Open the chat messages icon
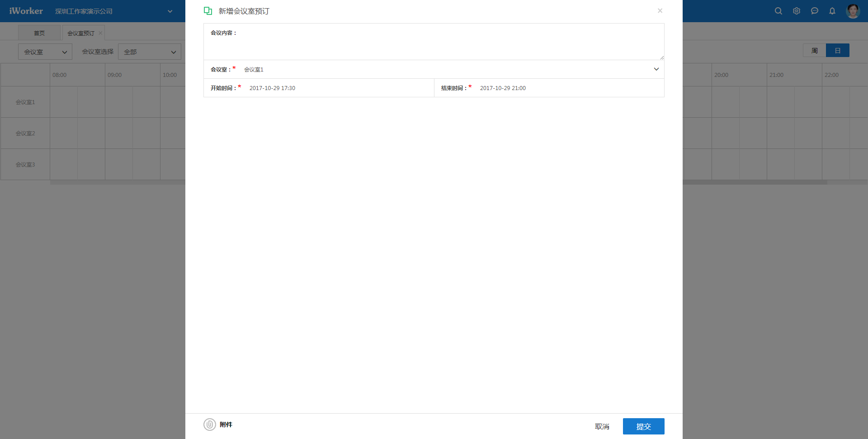Viewport: 868px width, 439px height. point(815,11)
